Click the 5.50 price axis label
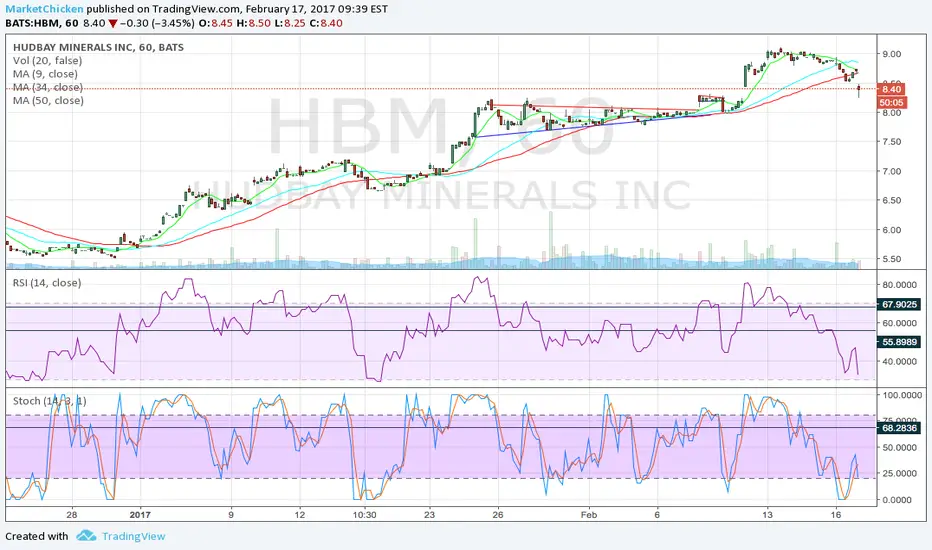 coord(892,259)
